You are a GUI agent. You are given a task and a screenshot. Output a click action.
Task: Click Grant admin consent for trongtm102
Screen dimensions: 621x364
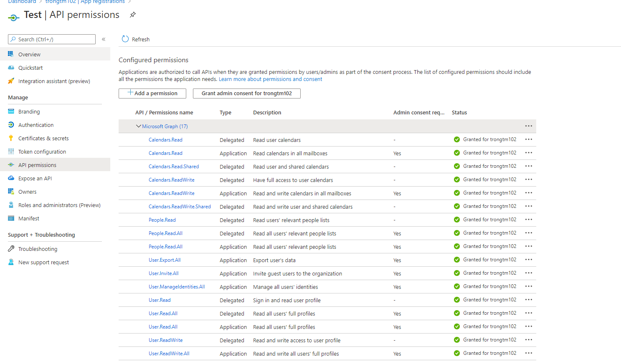point(247,93)
